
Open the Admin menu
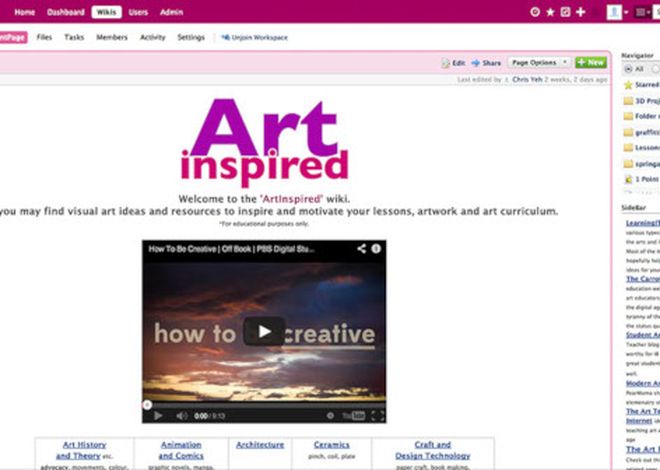[x=171, y=12]
